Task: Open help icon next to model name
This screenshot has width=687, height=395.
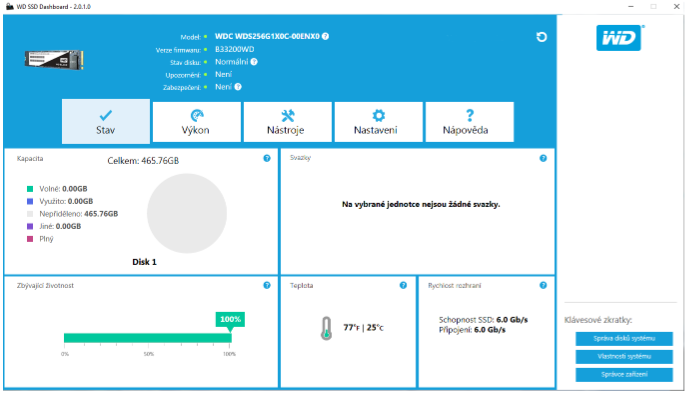Action: [326, 36]
